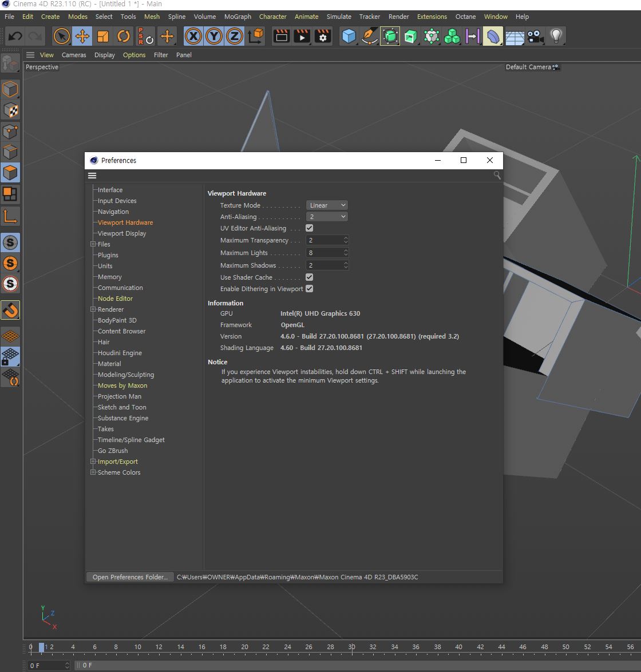Click the Bend deformer icon

493,36
